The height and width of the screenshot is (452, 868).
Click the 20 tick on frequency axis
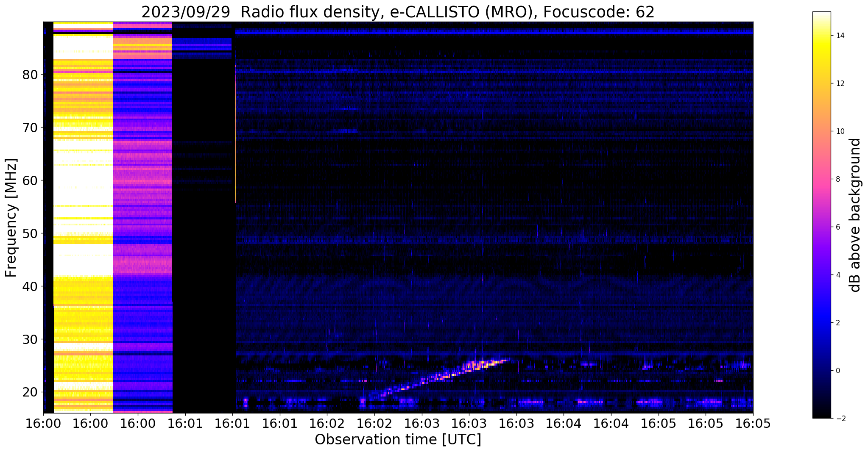click(x=31, y=392)
